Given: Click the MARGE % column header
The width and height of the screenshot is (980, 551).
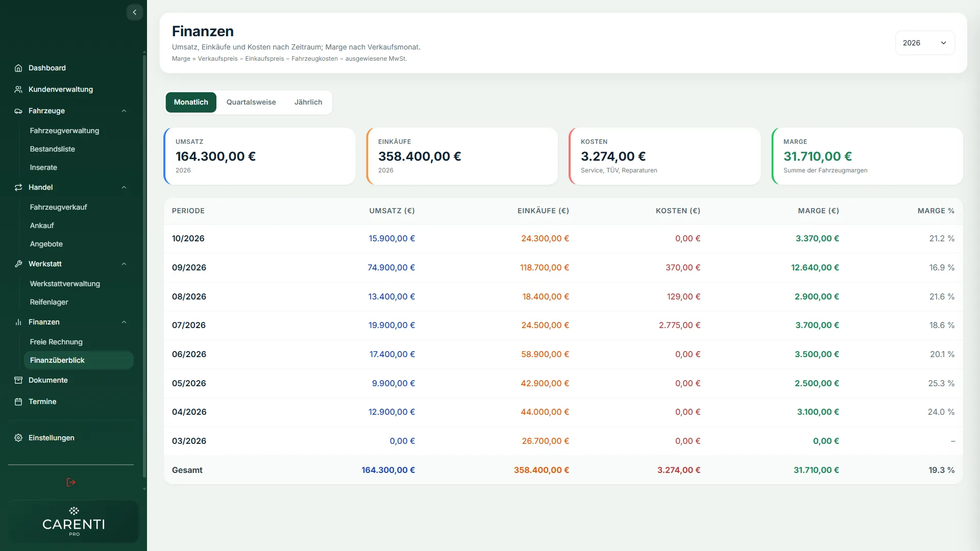Looking at the screenshot, I should (x=936, y=211).
